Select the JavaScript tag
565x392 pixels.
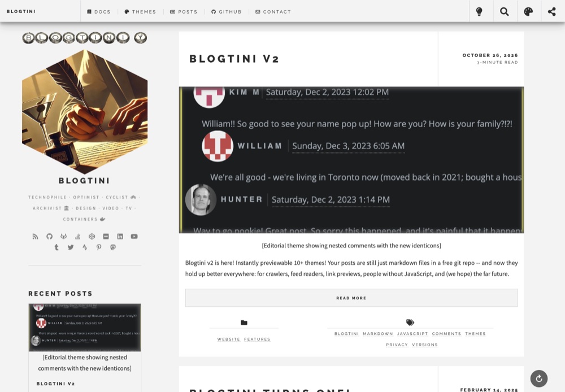point(412,334)
